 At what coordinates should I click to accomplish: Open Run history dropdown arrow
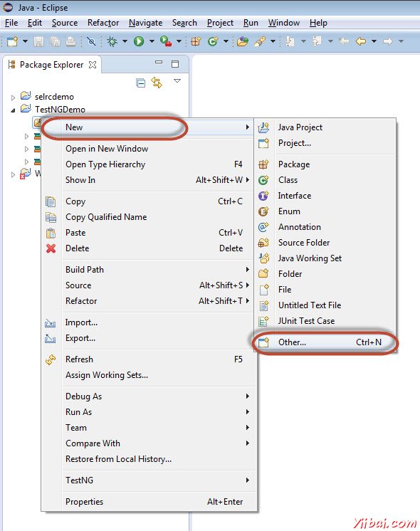[x=152, y=41]
